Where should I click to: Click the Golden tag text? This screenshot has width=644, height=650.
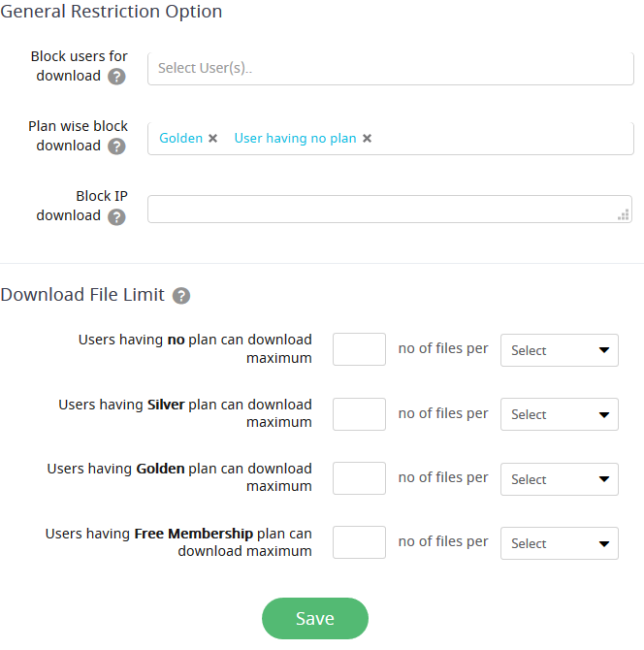click(180, 138)
